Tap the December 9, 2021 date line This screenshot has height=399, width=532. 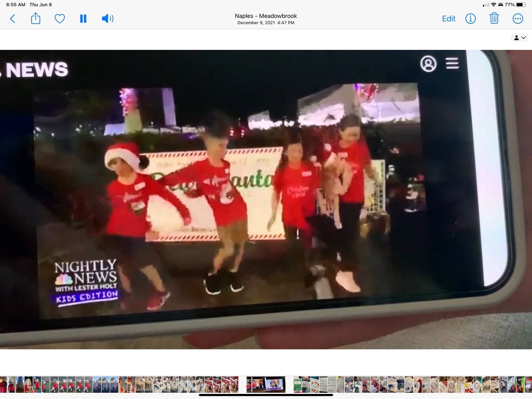coord(266,23)
